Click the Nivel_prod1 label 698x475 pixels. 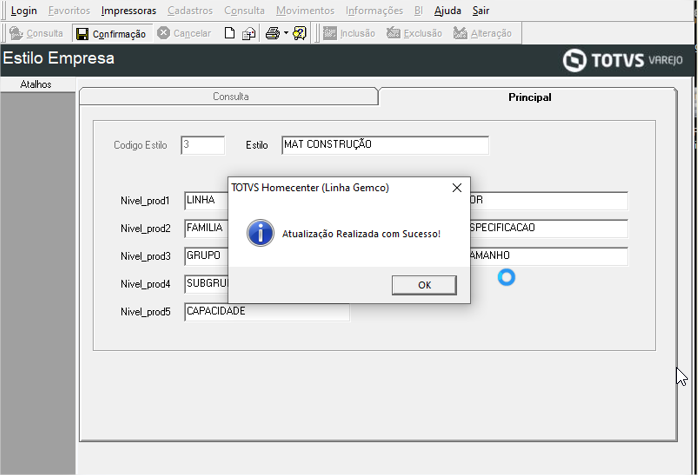click(145, 201)
